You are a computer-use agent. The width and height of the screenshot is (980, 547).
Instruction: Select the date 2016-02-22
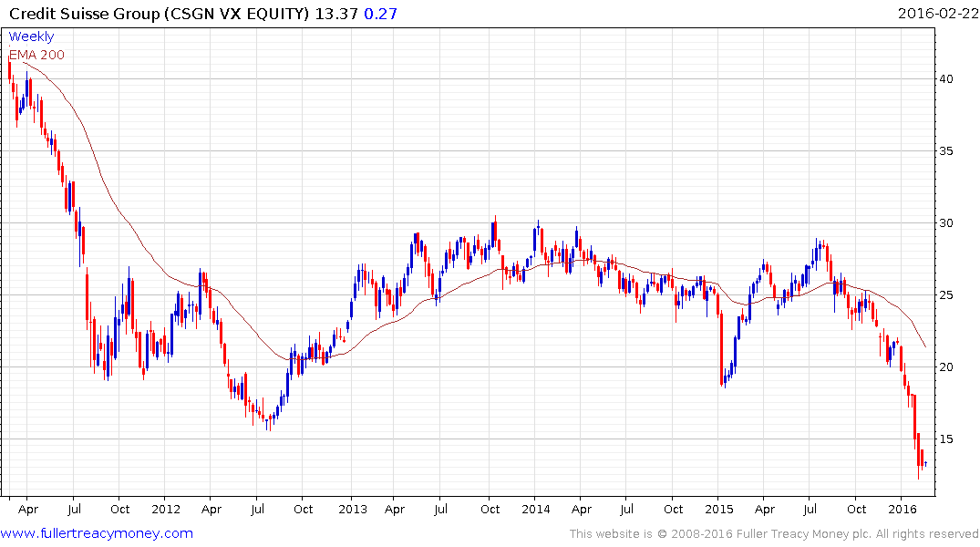click(937, 14)
